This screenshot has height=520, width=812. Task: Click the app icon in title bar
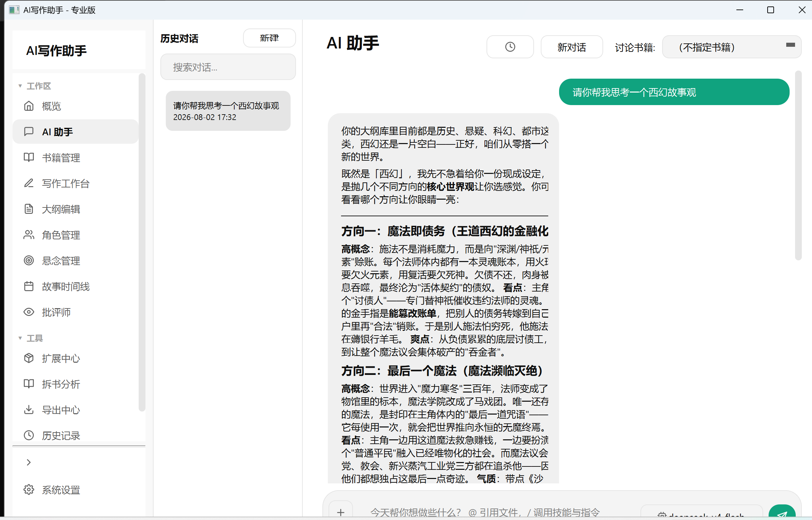14,10
